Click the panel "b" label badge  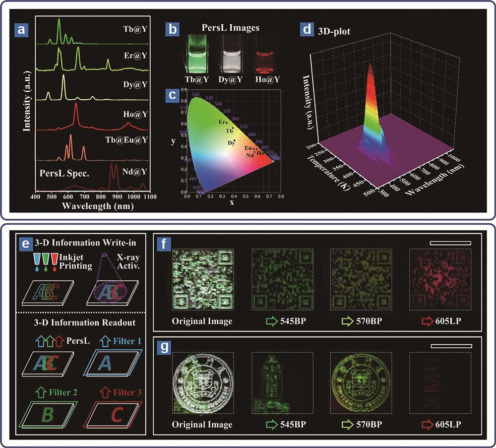[173, 29]
